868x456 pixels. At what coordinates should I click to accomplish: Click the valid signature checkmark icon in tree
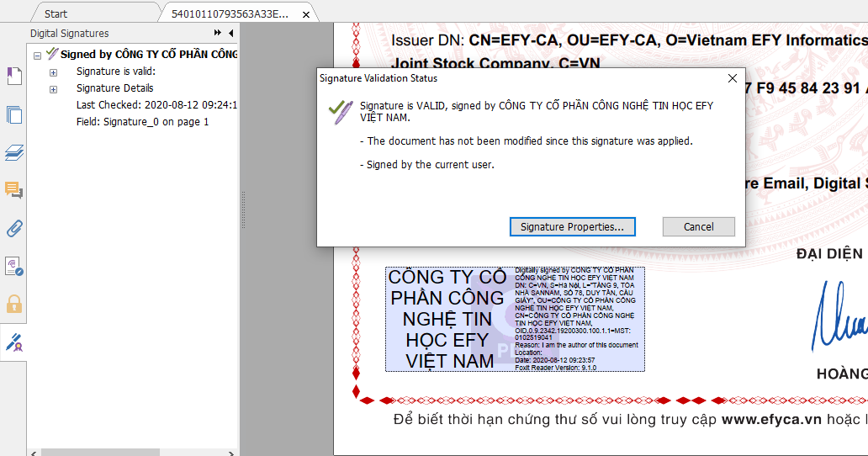tap(52, 54)
